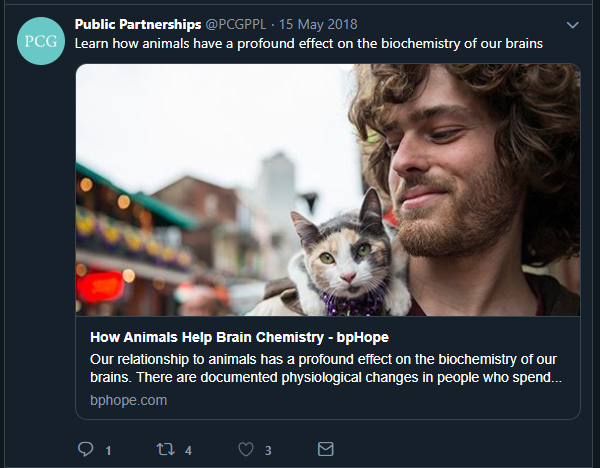The width and height of the screenshot is (600, 468).
Task: Click the retweet count number 4
Action: [x=188, y=451]
